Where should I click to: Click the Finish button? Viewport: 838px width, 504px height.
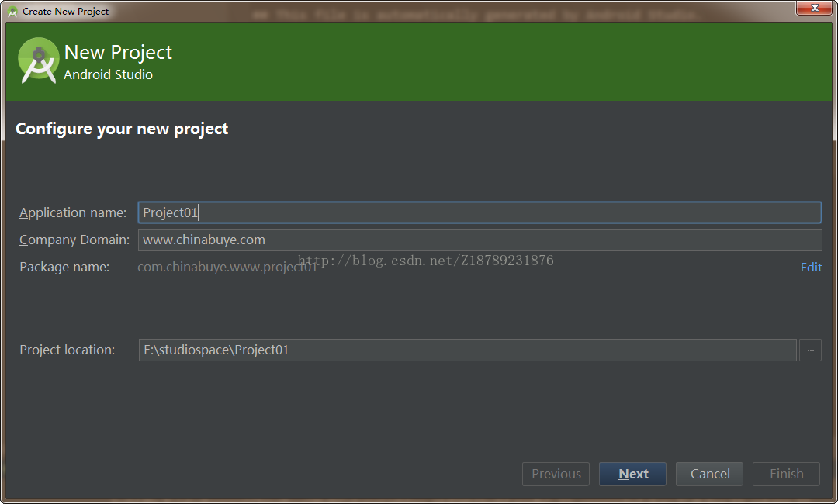tap(786, 474)
